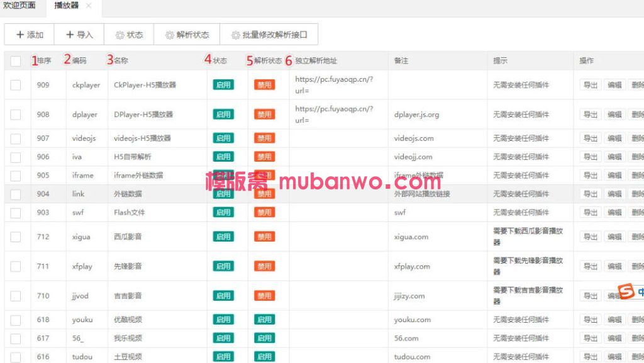Check the dplayer row checkbox

coord(16,114)
